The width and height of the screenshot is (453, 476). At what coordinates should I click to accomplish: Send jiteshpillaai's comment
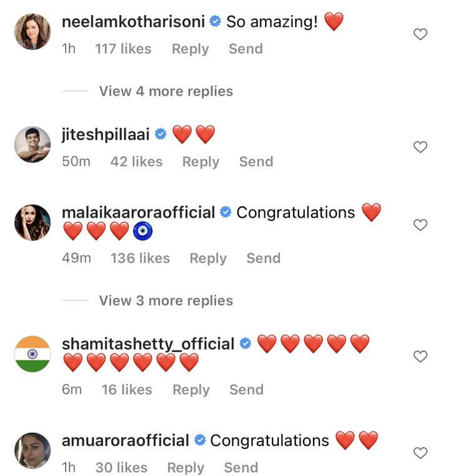click(x=256, y=162)
